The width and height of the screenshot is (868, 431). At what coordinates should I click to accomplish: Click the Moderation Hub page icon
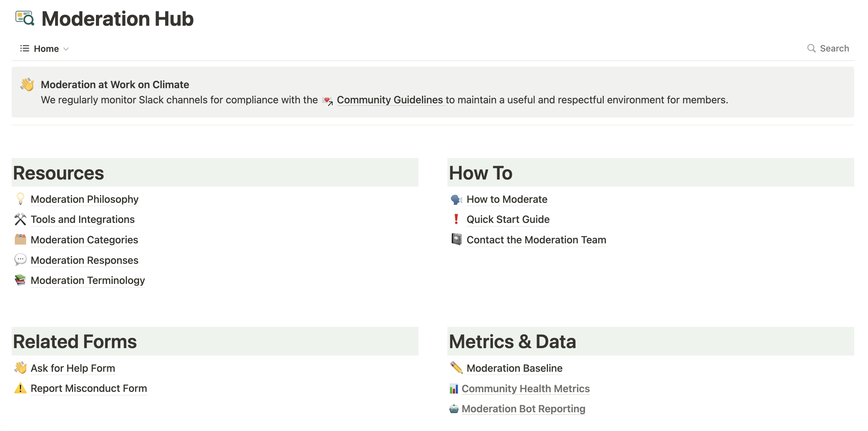(25, 18)
